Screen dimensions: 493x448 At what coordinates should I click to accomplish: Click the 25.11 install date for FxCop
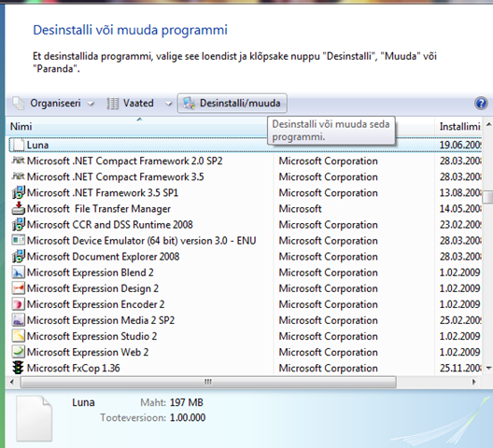[x=460, y=368]
